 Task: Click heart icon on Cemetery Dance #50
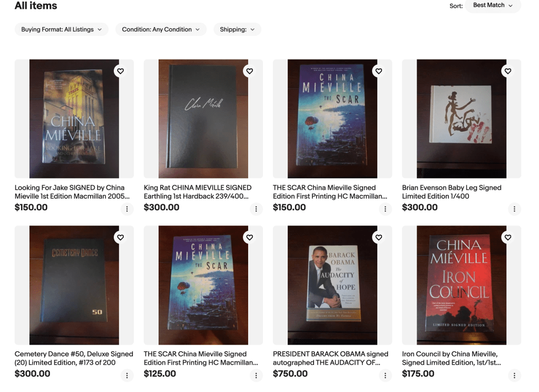120,237
